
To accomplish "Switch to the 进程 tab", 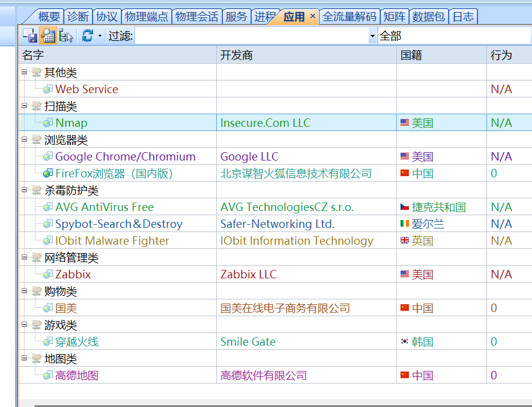I will (265, 17).
